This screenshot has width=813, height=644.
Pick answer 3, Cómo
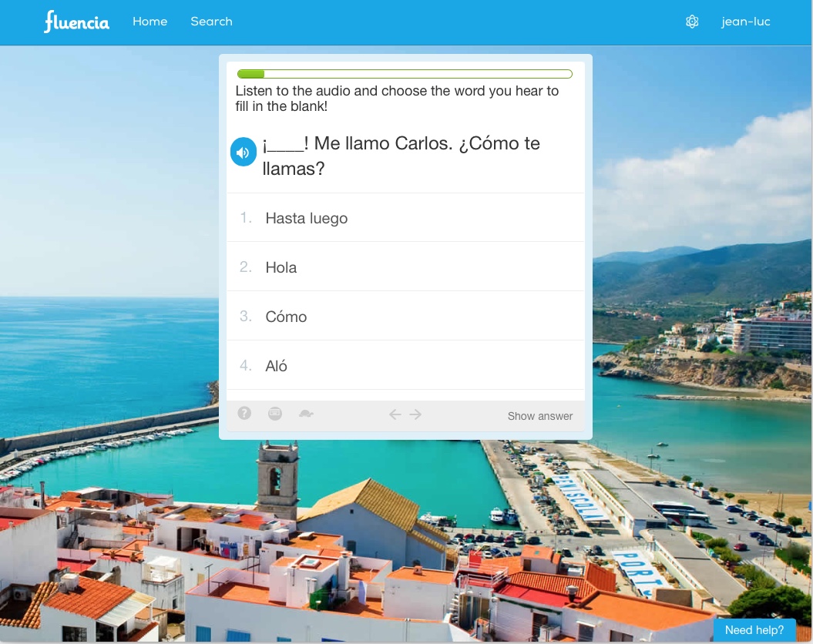point(286,317)
